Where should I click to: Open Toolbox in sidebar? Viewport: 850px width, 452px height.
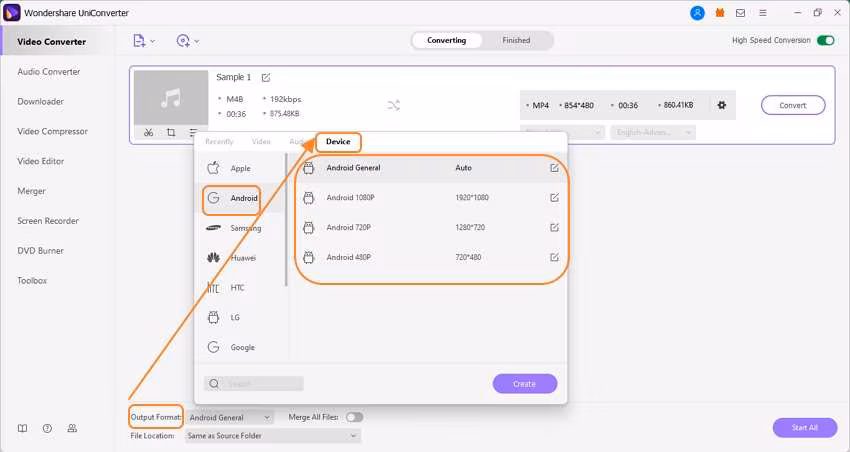(32, 280)
